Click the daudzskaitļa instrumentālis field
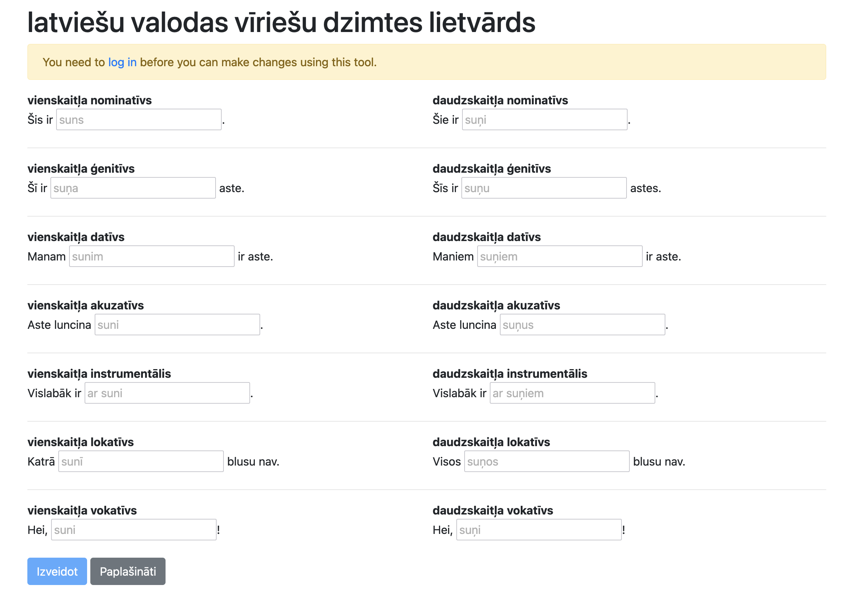 [x=572, y=393]
